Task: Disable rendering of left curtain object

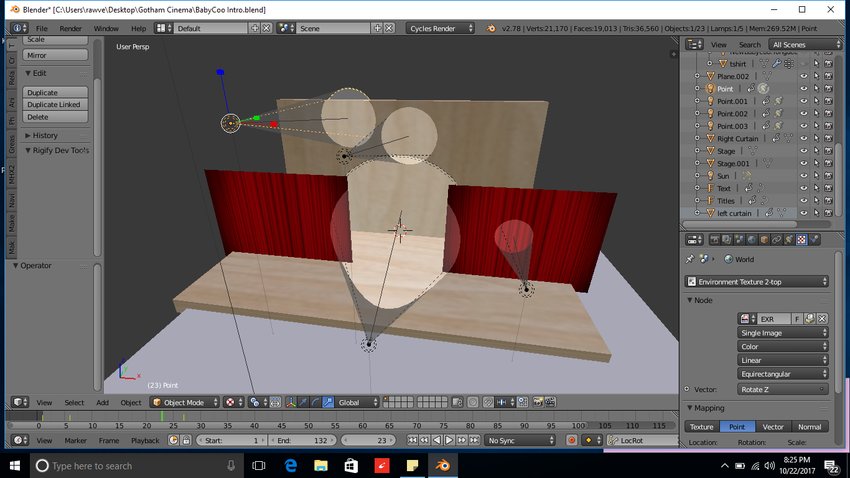Action: [x=828, y=214]
